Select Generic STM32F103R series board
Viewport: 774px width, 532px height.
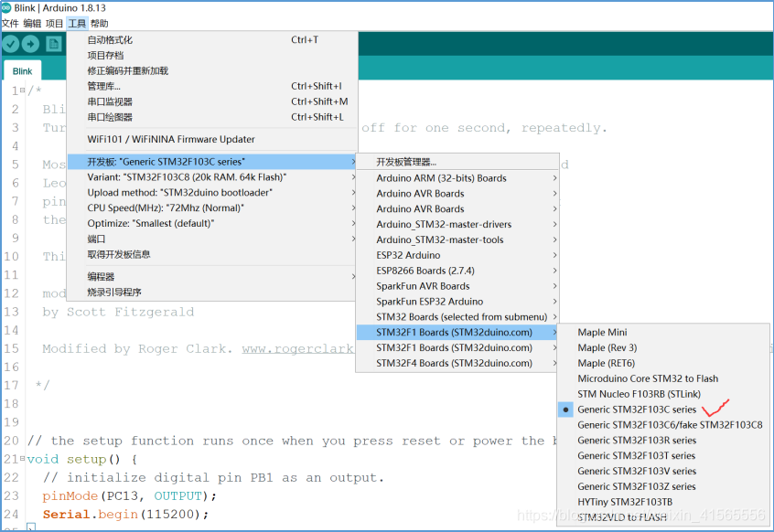[x=663, y=441]
